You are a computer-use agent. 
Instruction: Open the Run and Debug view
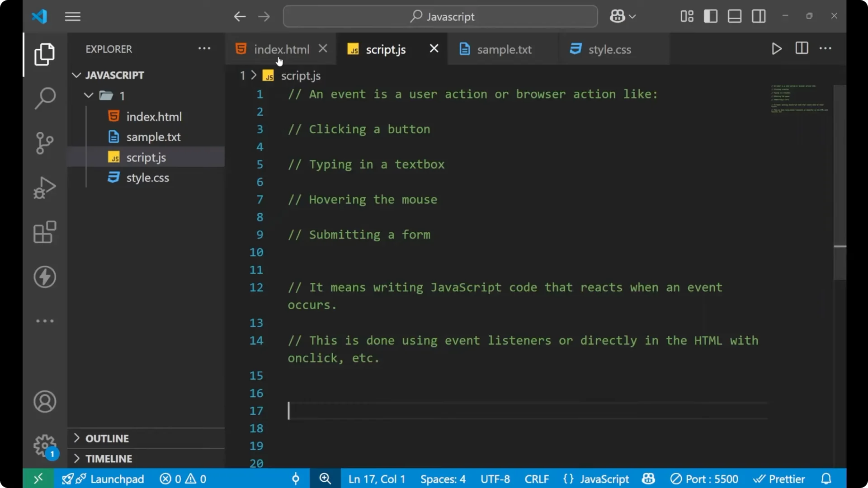coord(44,188)
